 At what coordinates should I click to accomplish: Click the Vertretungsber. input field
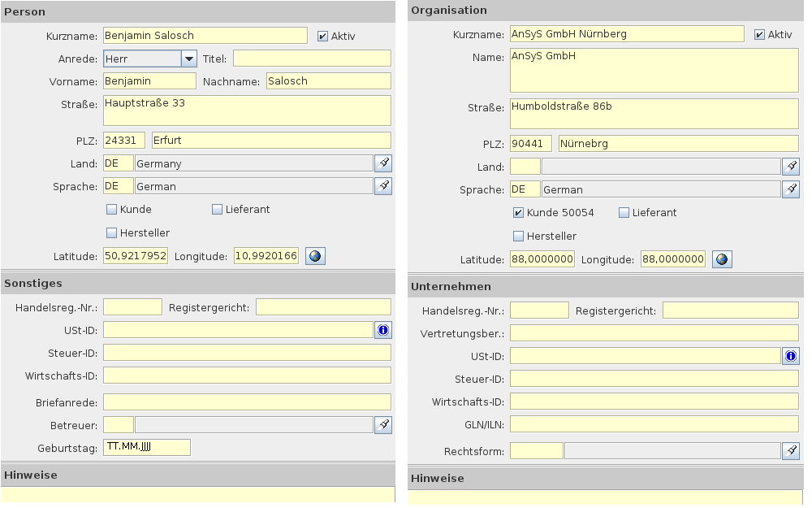coord(654,333)
